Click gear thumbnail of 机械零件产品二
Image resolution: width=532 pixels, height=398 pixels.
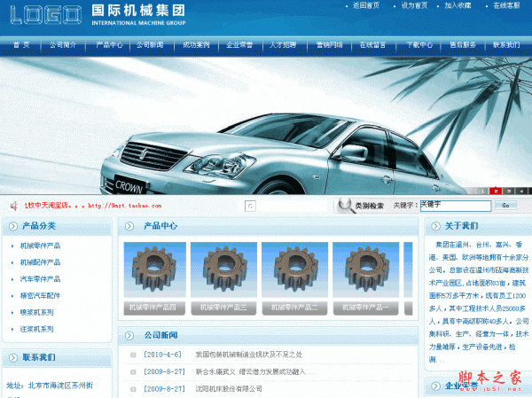tap(295, 269)
